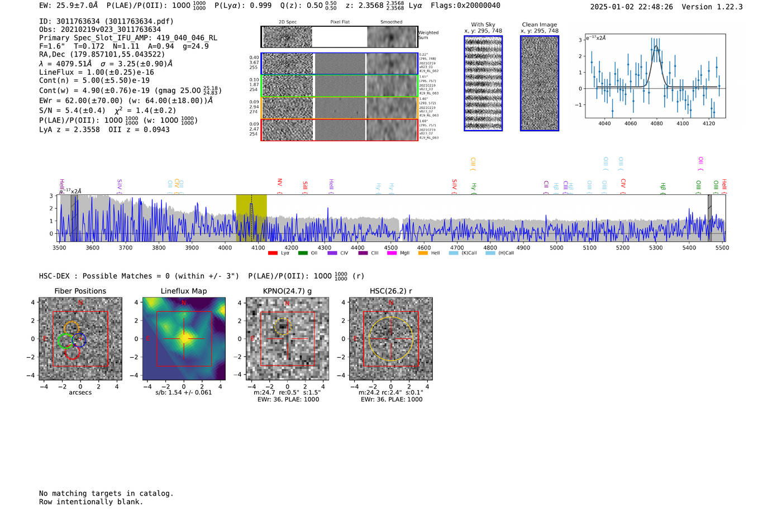The height and width of the screenshot is (532, 782).
Task: Click 'Row intentionally blank.' text
Action: click(91, 502)
